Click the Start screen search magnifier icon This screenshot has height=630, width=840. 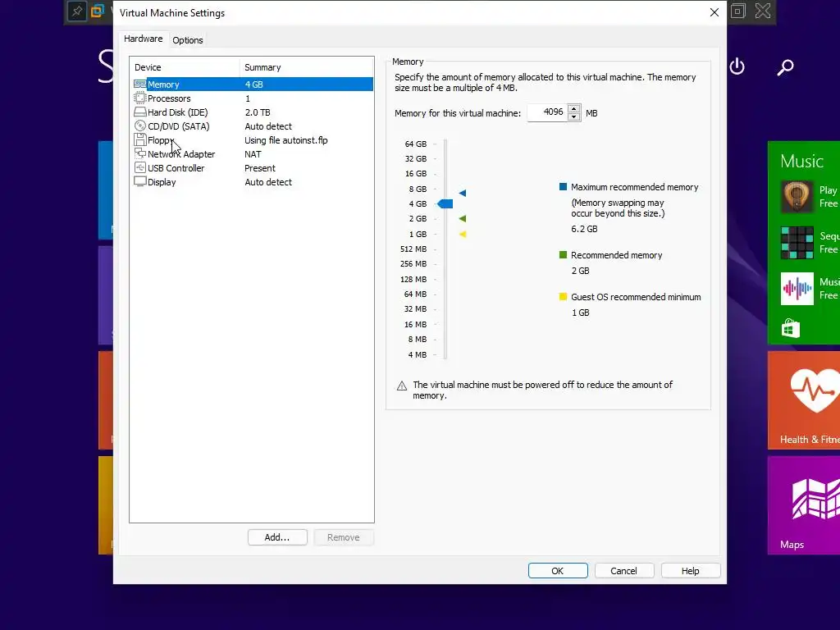tap(785, 67)
